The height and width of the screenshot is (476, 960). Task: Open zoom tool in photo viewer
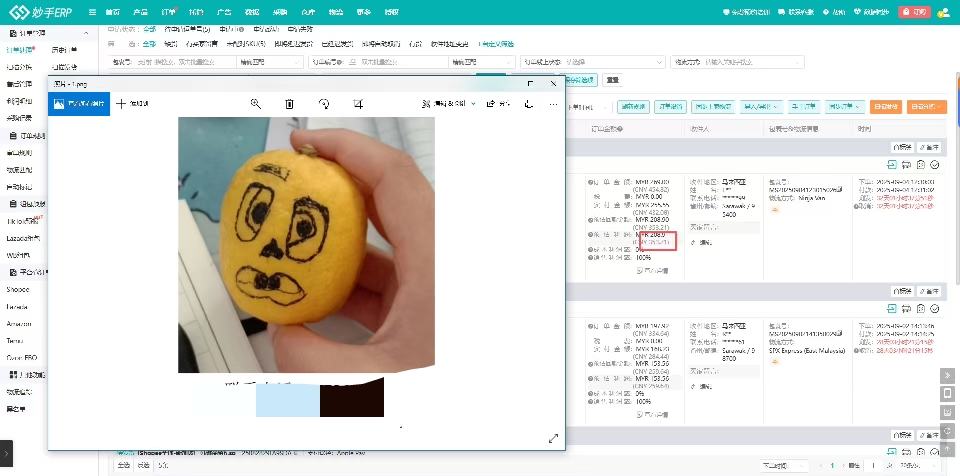(x=256, y=104)
